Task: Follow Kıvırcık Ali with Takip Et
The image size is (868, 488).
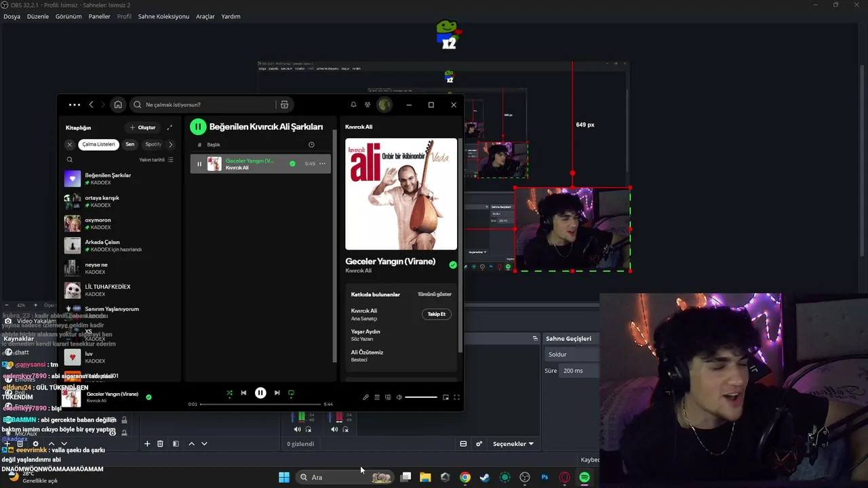Action: (x=437, y=314)
